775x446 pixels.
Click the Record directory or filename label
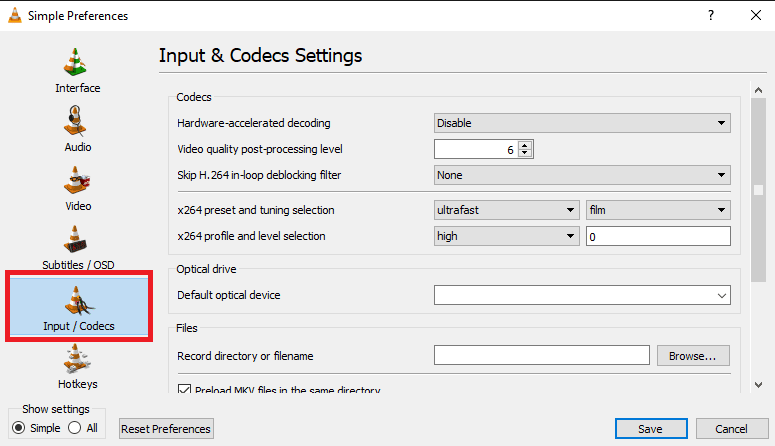[245, 356]
